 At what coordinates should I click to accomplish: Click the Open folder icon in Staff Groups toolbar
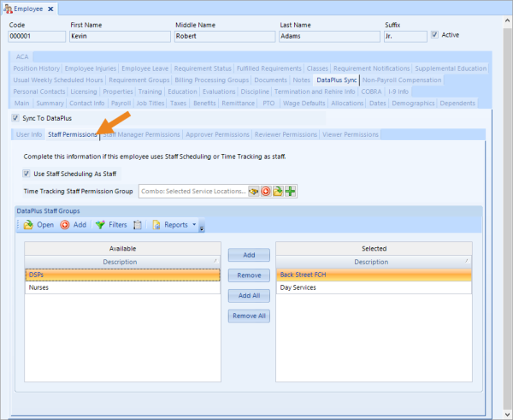[27, 225]
